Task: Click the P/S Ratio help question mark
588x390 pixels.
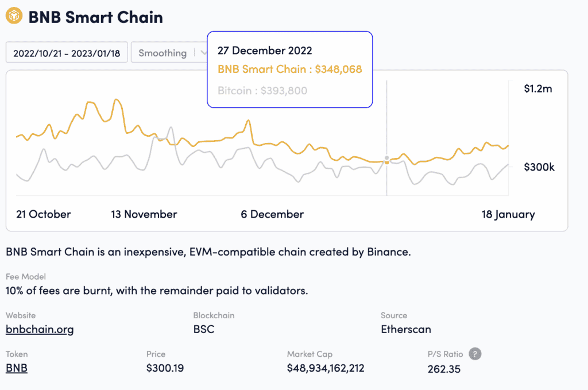Action: [475, 354]
